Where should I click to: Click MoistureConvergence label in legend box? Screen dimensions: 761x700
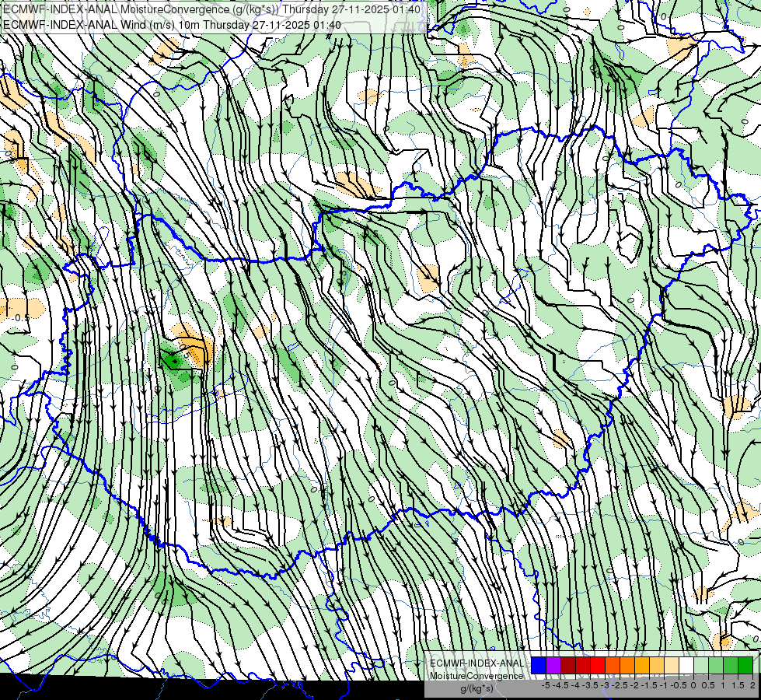(476, 676)
